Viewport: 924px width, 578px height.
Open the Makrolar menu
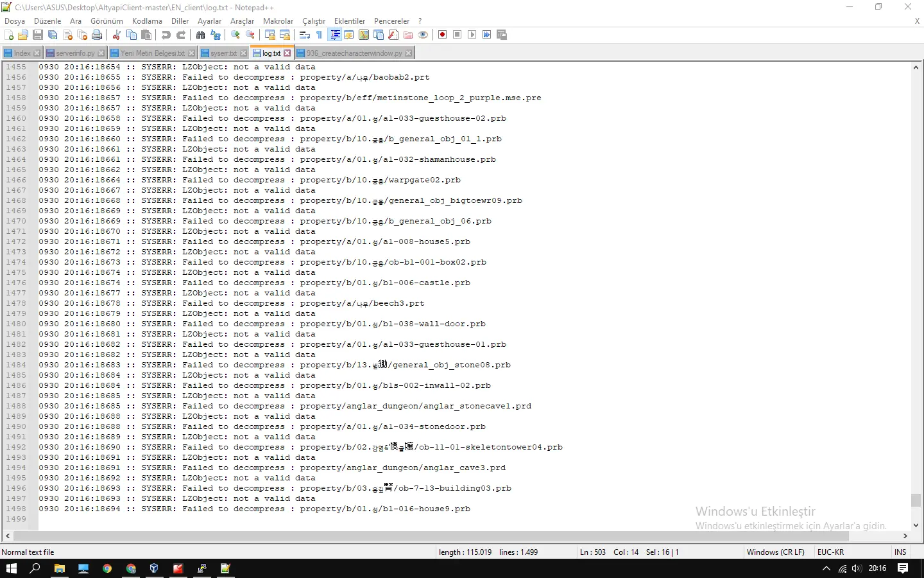pyautogui.click(x=278, y=21)
